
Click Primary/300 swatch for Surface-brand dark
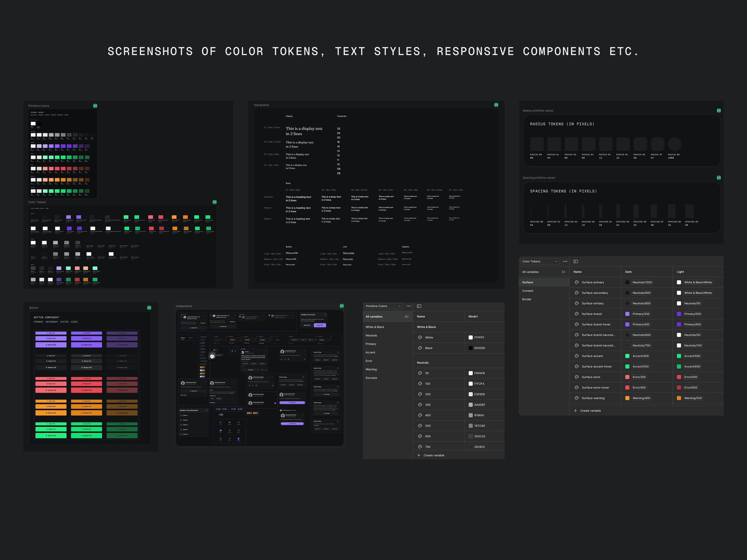pos(627,314)
